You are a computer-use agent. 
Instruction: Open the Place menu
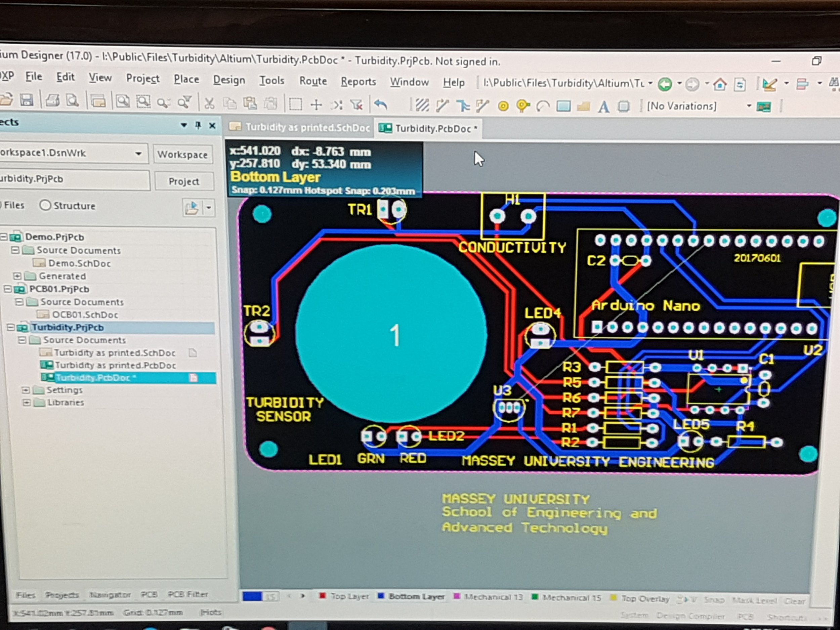coord(186,79)
